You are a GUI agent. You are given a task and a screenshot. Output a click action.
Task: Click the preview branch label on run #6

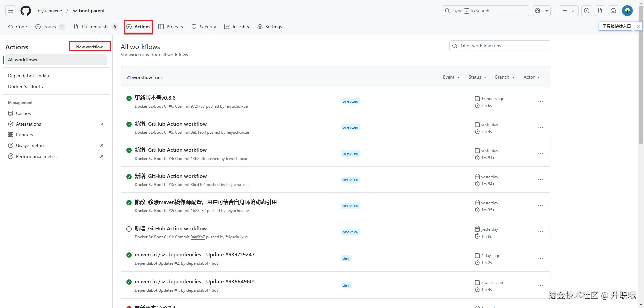point(351,101)
